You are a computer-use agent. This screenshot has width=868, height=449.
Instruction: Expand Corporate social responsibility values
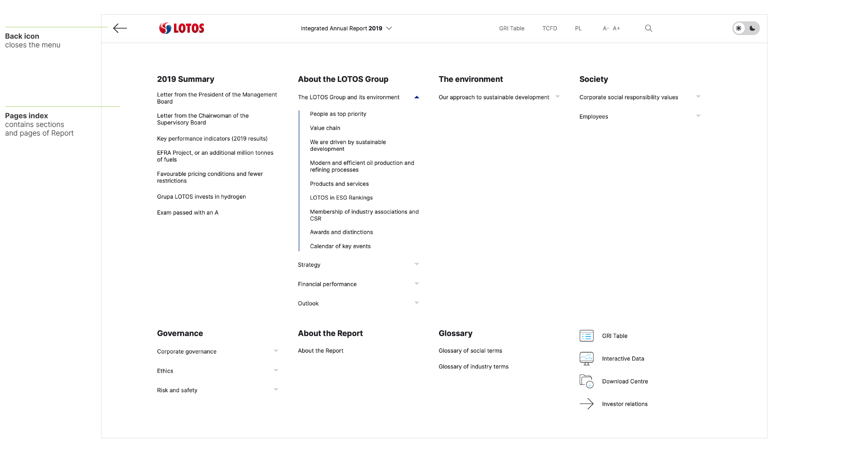(698, 97)
